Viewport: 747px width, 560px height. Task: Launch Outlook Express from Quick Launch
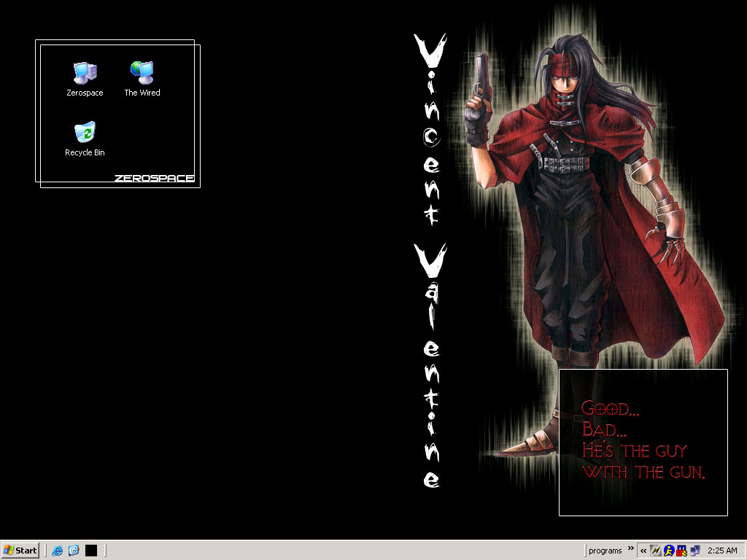click(x=74, y=551)
